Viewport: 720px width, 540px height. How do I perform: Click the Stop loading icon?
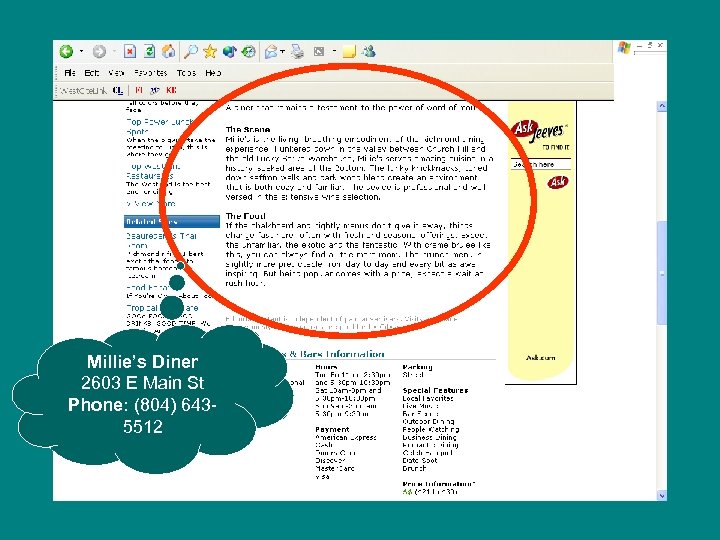130,51
